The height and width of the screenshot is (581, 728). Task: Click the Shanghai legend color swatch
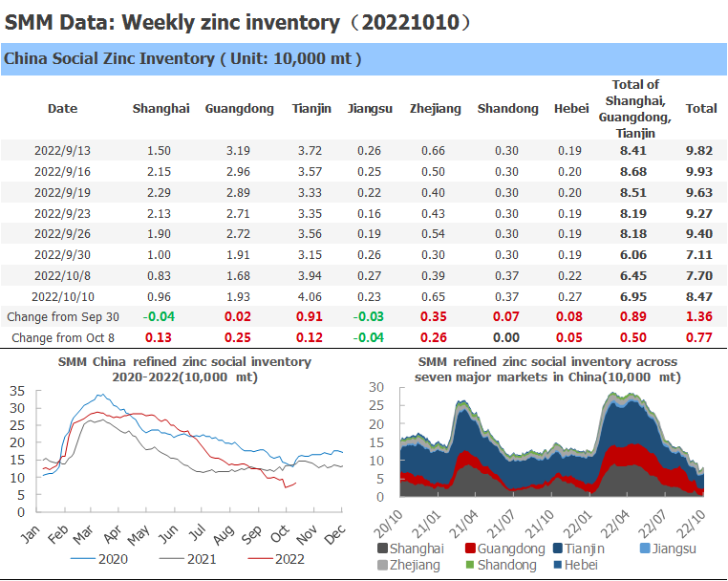382,549
